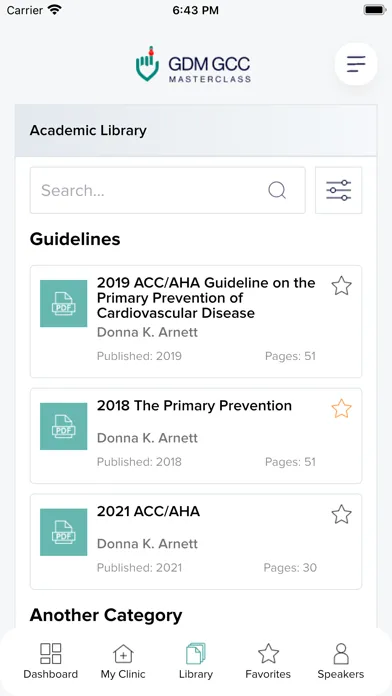
Task: Toggle the star on 2021 ACC/AHA
Action: [x=341, y=514]
